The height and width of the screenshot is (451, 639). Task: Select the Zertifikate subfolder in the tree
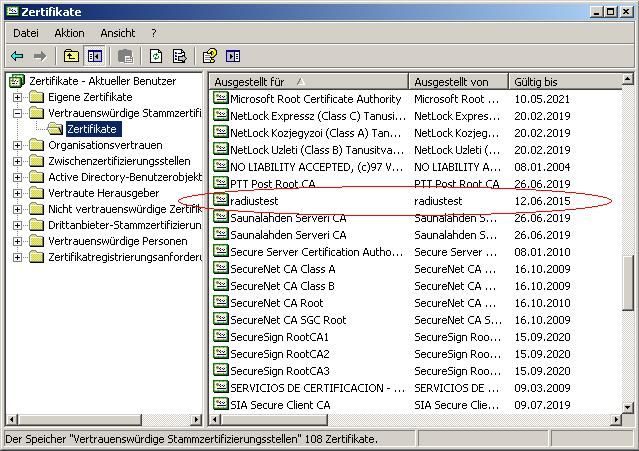pyautogui.click(x=92, y=129)
